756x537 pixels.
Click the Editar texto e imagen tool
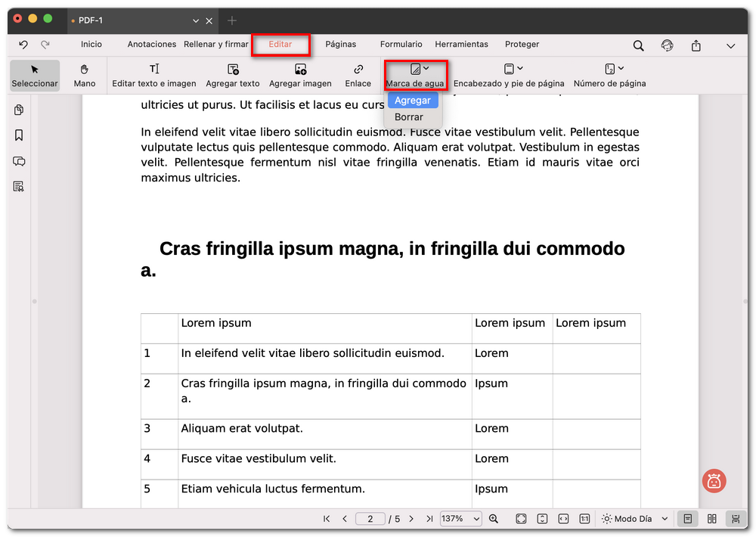pos(154,75)
